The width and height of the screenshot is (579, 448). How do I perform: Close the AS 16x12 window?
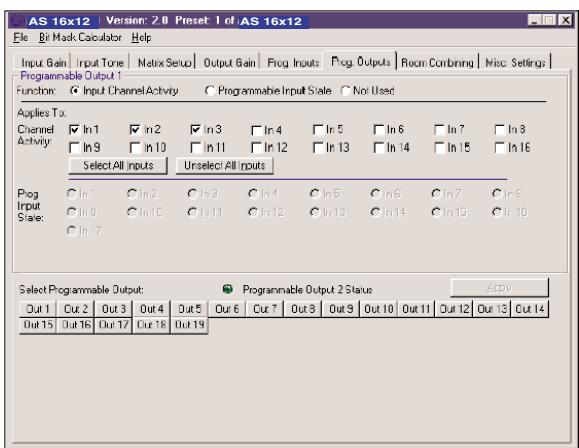click(565, 20)
